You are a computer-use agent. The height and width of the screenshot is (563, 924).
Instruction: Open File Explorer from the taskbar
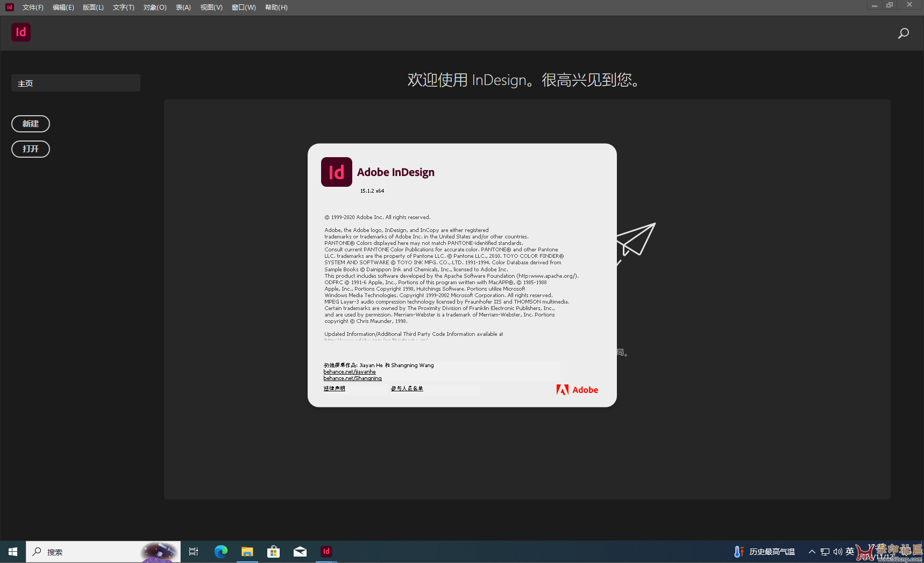[247, 552]
